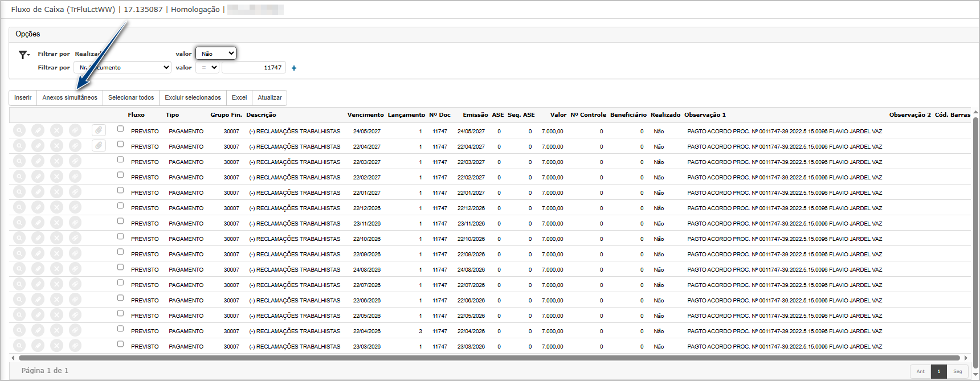This screenshot has height=381, width=980.
Task: Tick the checkbox for the 22/12/2026 row
Action: coord(120,206)
